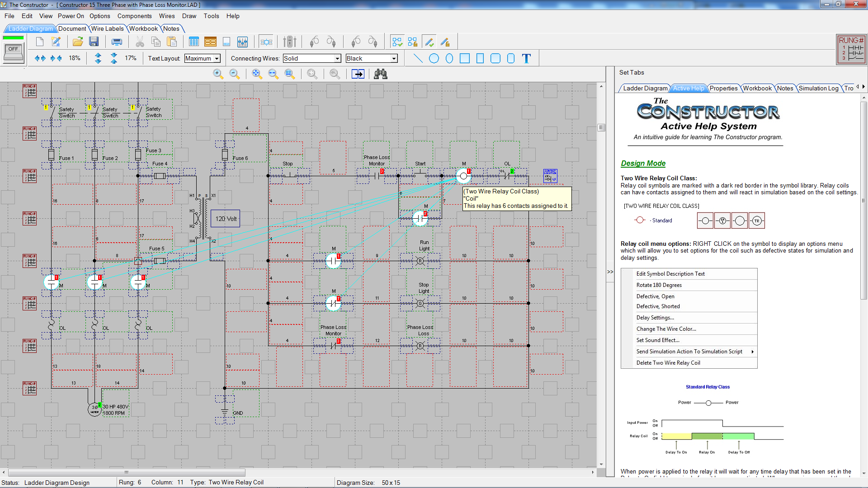Image resolution: width=868 pixels, height=488 pixels.
Task: Open the File menu
Action: pyautogui.click(x=9, y=16)
